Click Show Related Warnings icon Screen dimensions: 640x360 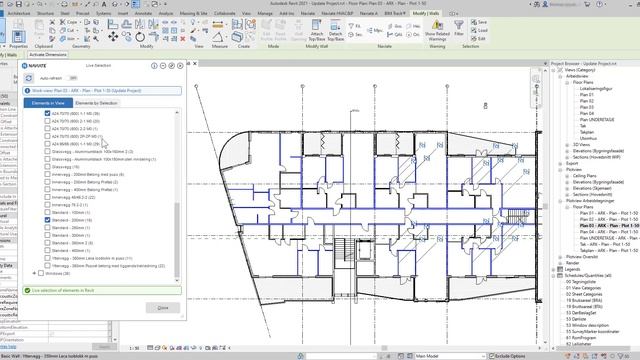[437, 30]
